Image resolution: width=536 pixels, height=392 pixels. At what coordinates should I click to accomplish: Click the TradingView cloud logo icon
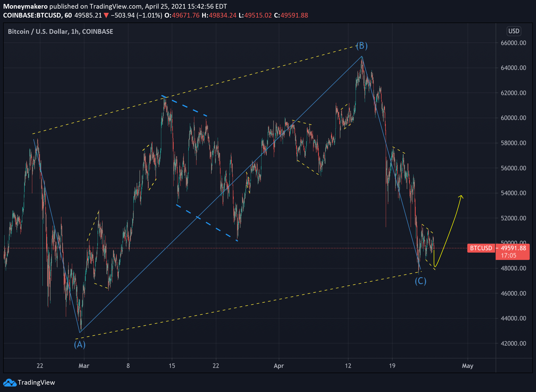tap(10, 383)
